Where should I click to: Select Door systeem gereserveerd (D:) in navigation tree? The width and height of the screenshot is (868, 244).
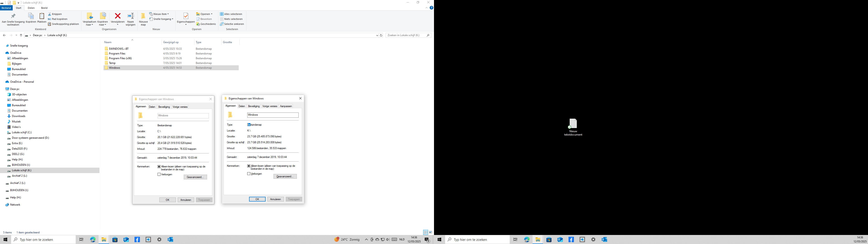30,138
